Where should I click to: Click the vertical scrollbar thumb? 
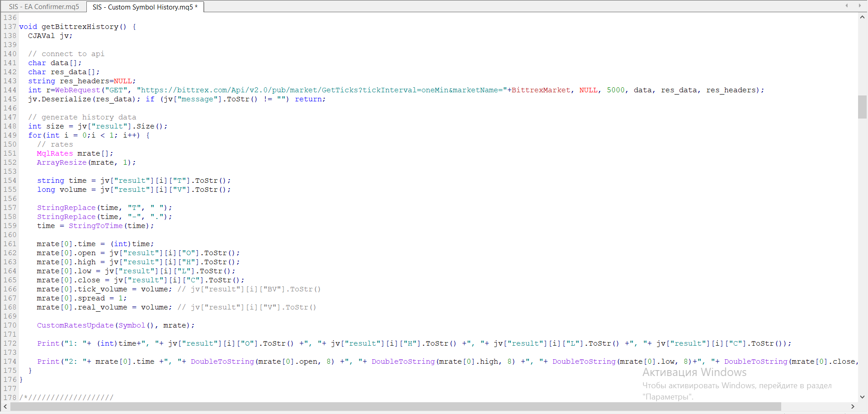click(x=862, y=107)
